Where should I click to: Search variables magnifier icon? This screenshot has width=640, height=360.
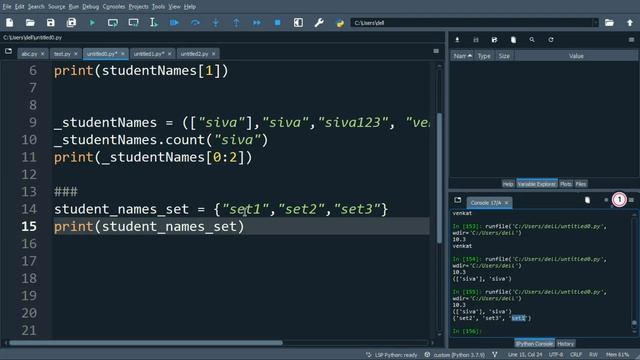pos(532,40)
